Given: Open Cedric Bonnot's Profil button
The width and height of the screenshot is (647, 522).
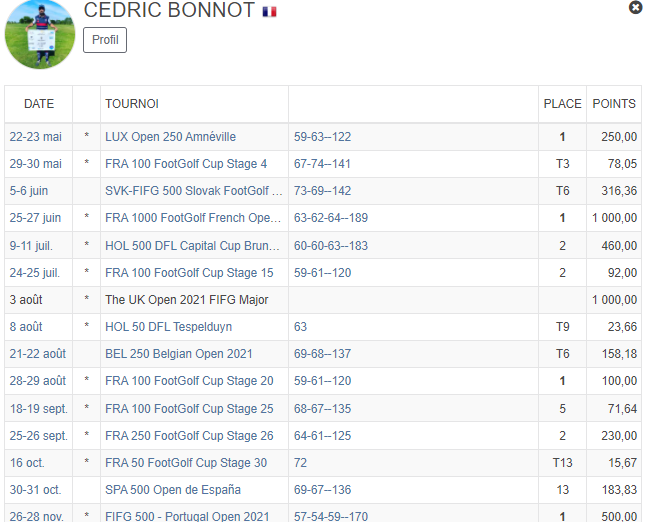Looking at the screenshot, I should click(105, 40).
